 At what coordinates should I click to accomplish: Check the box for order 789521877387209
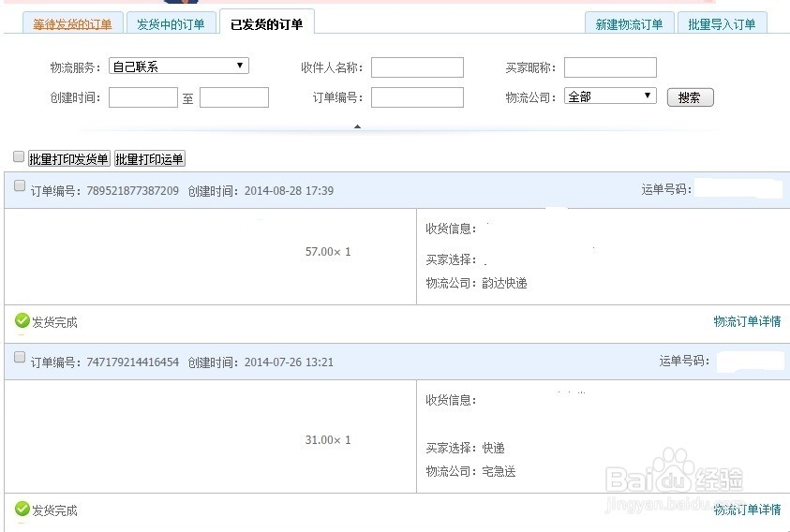tap(19, 185)
